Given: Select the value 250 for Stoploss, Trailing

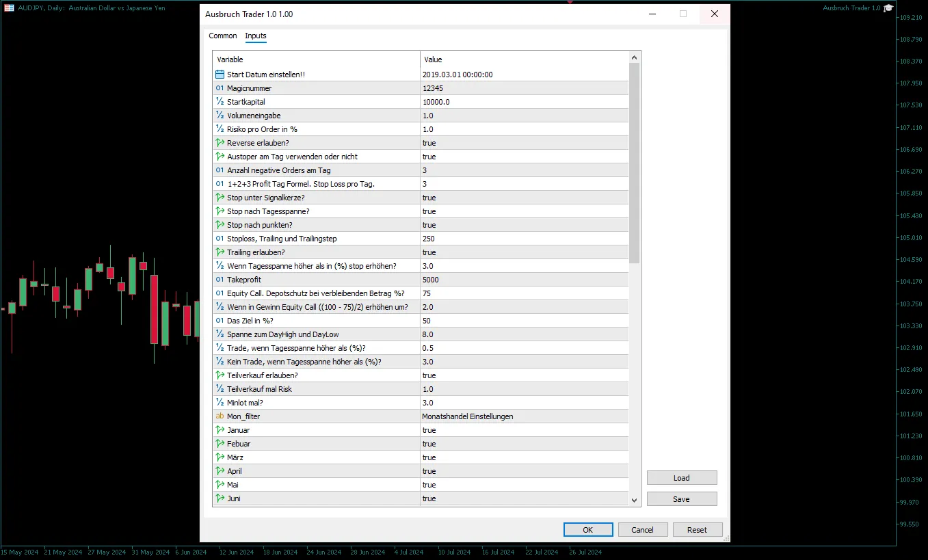Looking at the screenshot, I should (429, 239).
